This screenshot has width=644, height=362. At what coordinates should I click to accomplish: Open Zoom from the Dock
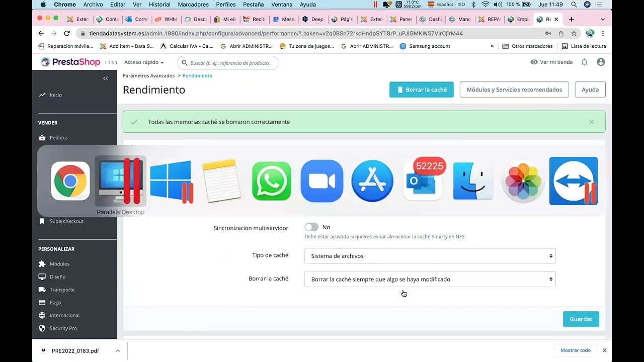(321, 181)
